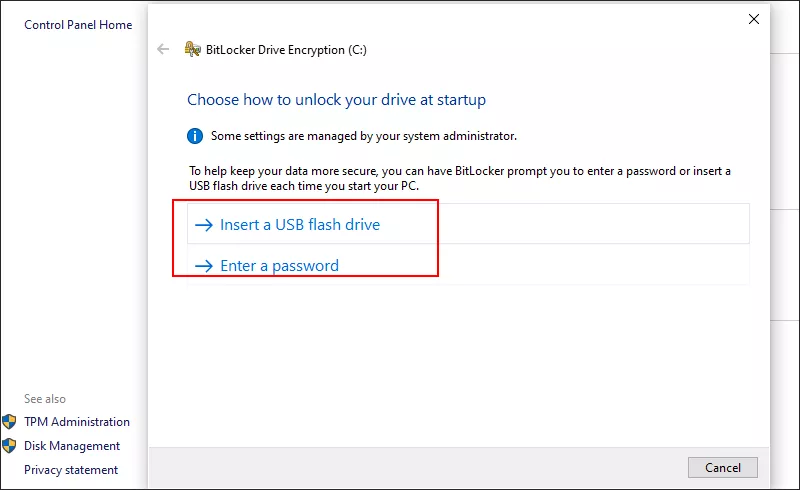Click the heading 'Choose how to unlock your drive at startup'
Image resolution: width=800 pixels, height=490 pixels.
pyautogui.click(x=336, y=100)
